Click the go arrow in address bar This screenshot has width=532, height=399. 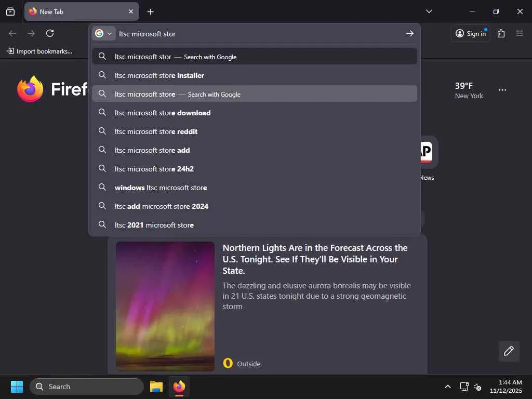[410, 34]
